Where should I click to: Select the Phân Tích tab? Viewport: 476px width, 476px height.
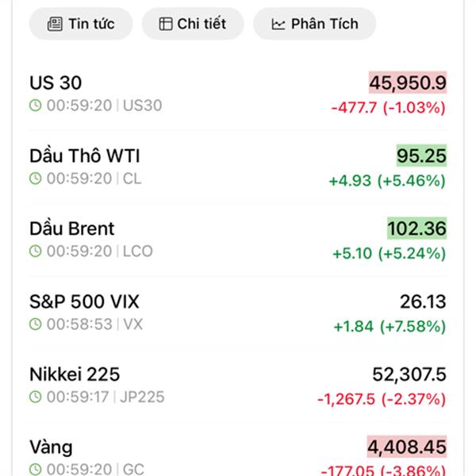coord(314,24)
